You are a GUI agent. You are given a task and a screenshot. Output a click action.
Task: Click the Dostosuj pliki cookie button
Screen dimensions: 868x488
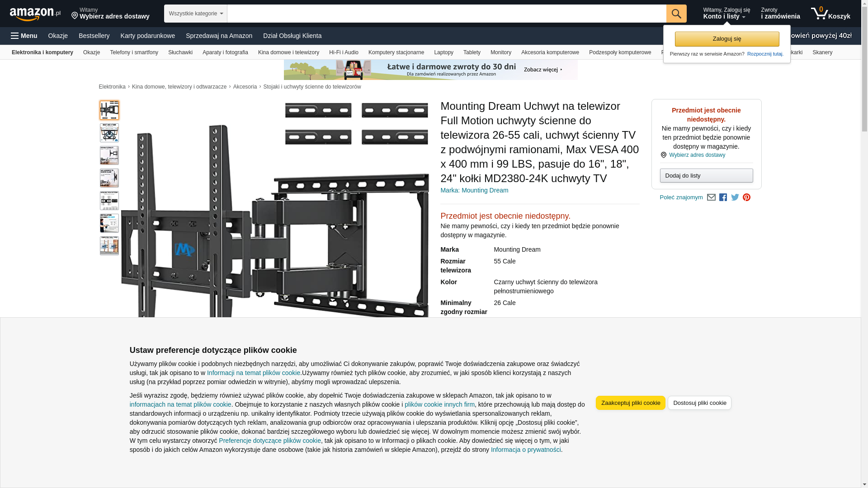(699, 403)
